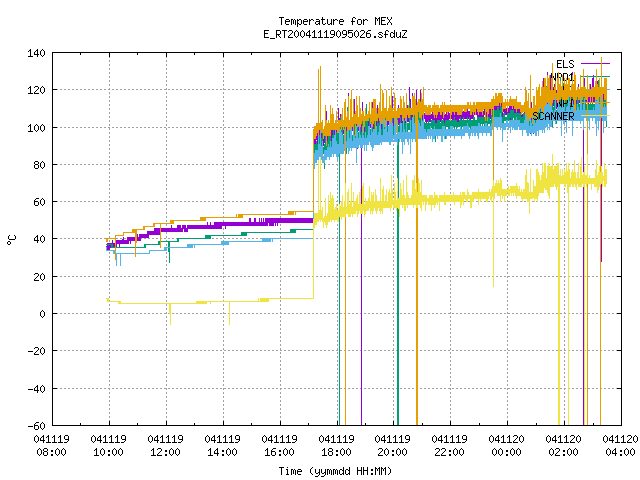Select the SCANNER legend label

pyautogui.click(x=553, y=116)
